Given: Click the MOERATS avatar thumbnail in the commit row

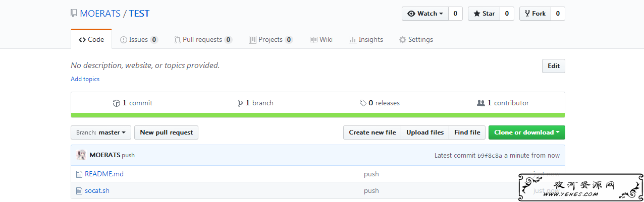Looking at the screenshot, I should (x=81, y=155).
